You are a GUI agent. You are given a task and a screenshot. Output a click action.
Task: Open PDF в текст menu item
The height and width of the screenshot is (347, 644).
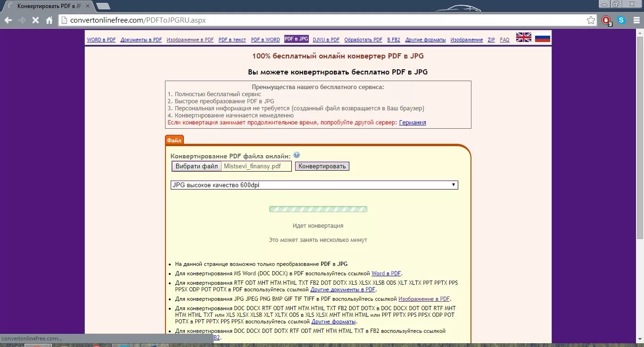[232, 40]
